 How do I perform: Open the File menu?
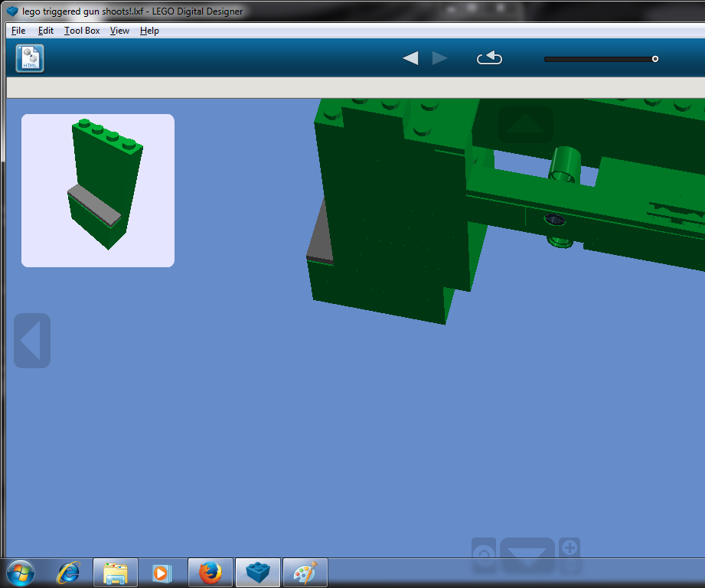18,31
